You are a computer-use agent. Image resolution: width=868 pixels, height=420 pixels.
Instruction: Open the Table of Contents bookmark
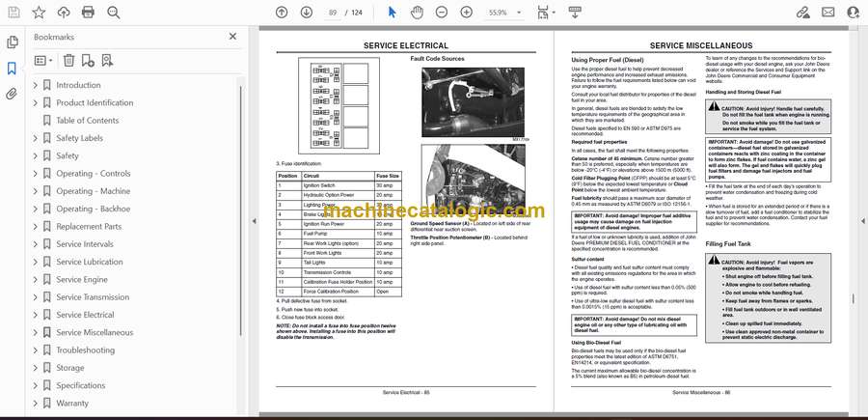[87, 121]
